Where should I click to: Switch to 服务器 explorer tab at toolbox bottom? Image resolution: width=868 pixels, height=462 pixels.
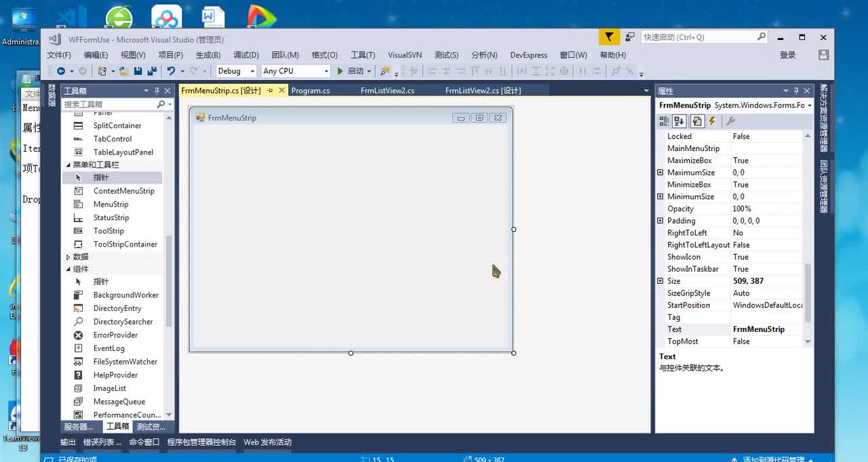coord(79,427)
